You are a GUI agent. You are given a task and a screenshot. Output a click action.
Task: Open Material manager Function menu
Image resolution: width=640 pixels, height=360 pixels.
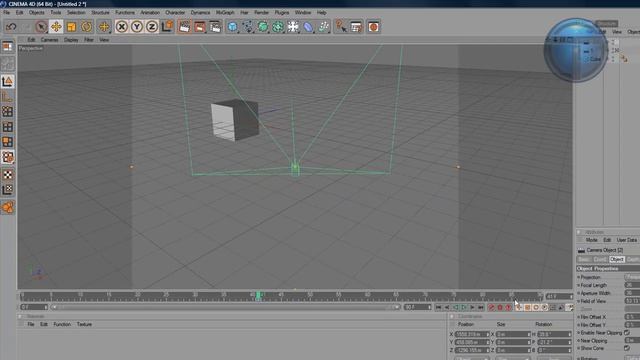[62, 324]
